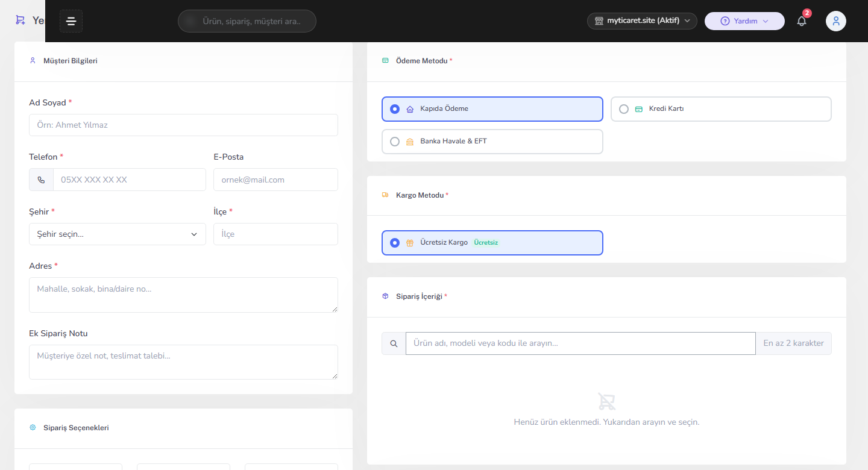Expand the Şehir seçin dropdown
The image size is (868, 470).
click(118, 234)
